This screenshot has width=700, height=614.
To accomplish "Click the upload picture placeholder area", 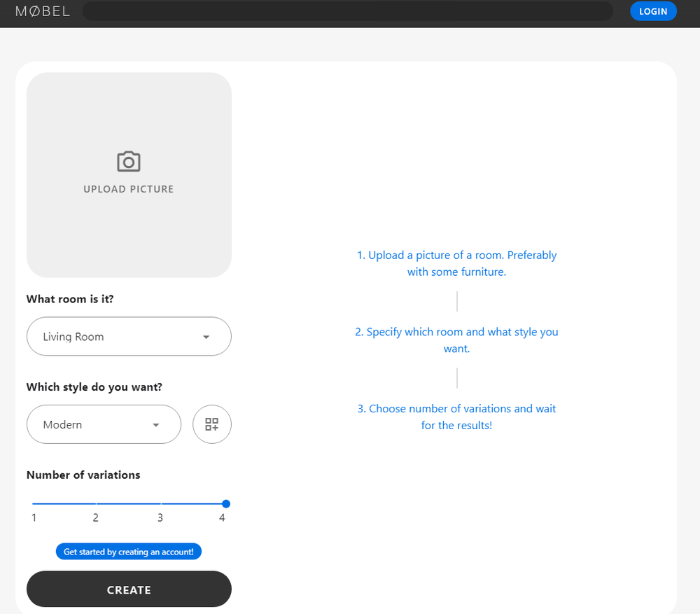I will [x=128, y=174].
